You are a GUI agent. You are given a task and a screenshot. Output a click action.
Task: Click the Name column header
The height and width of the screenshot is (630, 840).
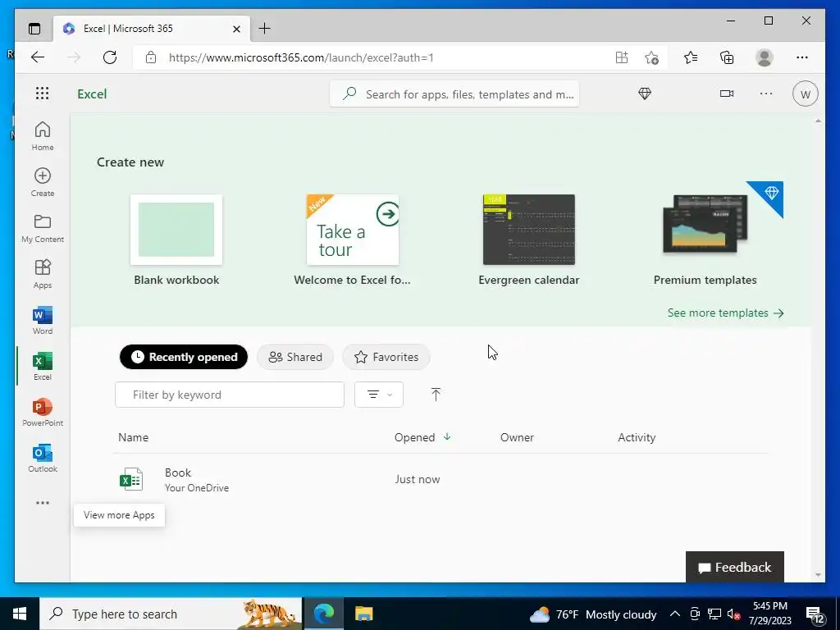click(134, 437)
